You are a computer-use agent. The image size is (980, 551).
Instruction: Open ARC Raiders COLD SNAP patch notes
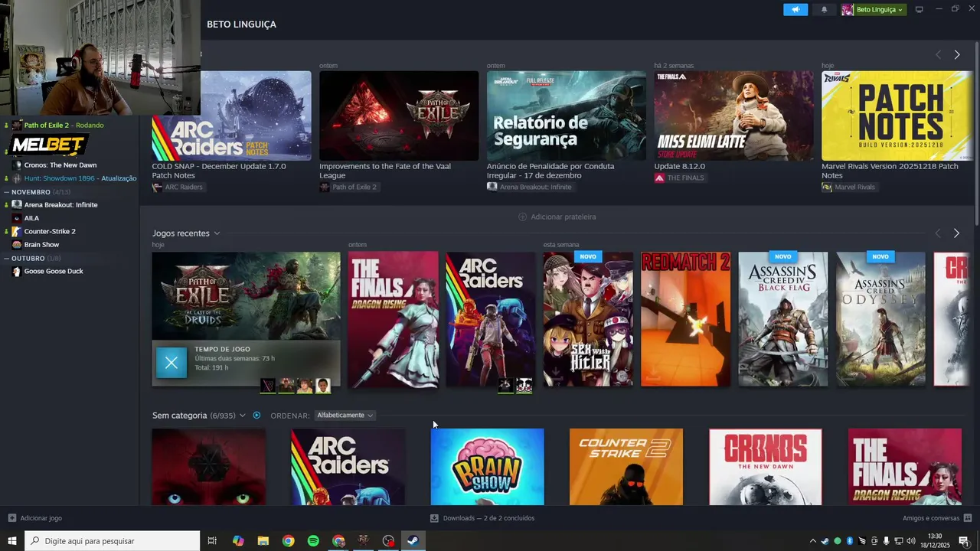coord(231,116)
